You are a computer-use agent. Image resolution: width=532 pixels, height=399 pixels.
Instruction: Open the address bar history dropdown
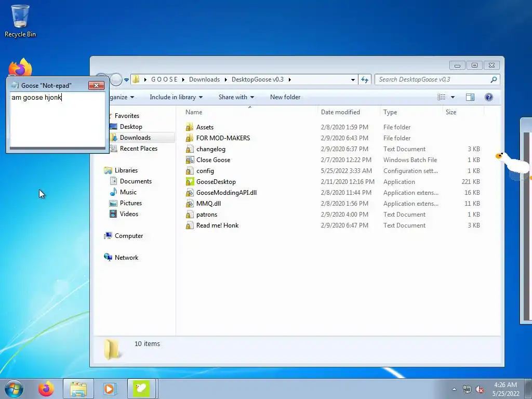[x=353, y=79]
